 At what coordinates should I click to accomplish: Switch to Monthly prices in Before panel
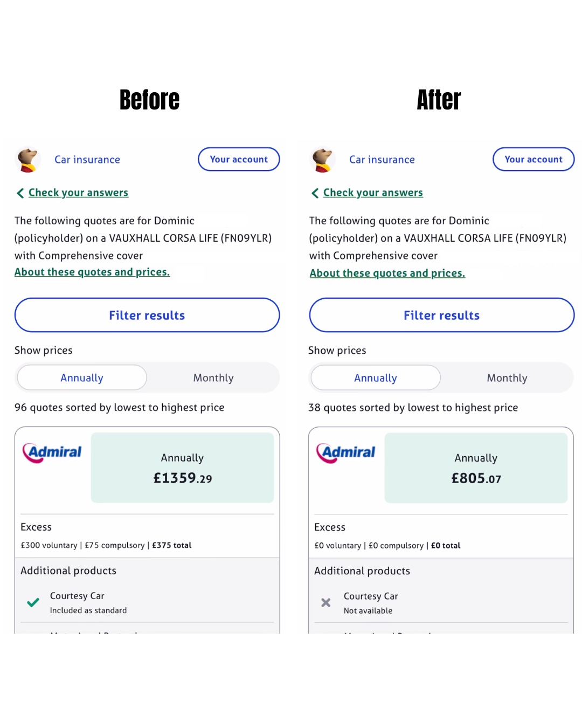click(213, 377)
